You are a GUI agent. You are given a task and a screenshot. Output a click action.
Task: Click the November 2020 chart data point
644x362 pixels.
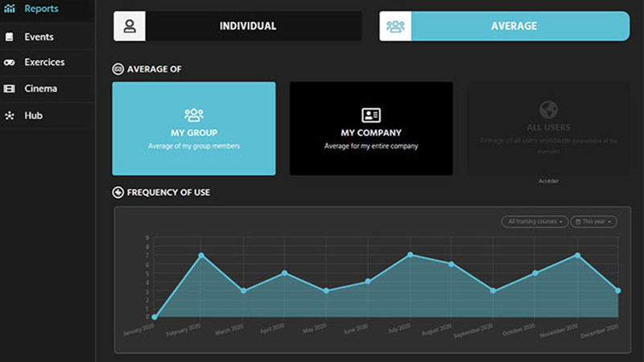point(577,255)
